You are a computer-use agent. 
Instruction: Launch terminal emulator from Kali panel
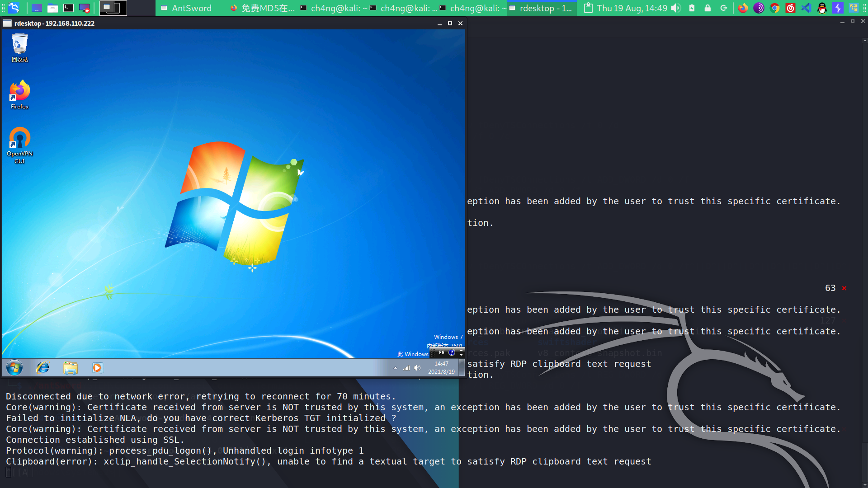[68, 8]
